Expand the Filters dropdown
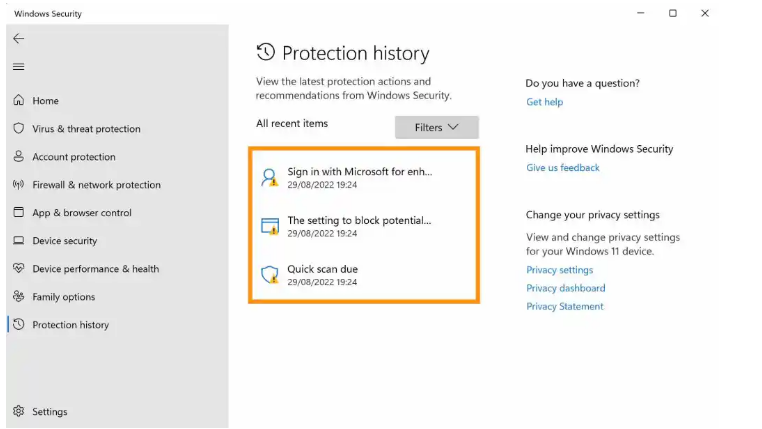The width and height of the screenshot is (762, 429). pyautogui.click(x=436, y=128)
